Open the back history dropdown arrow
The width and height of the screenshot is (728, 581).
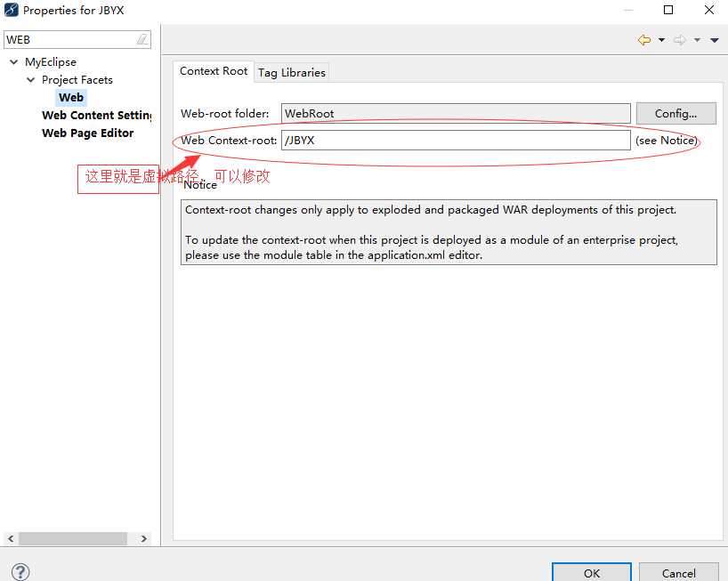(x=661, y=40)
